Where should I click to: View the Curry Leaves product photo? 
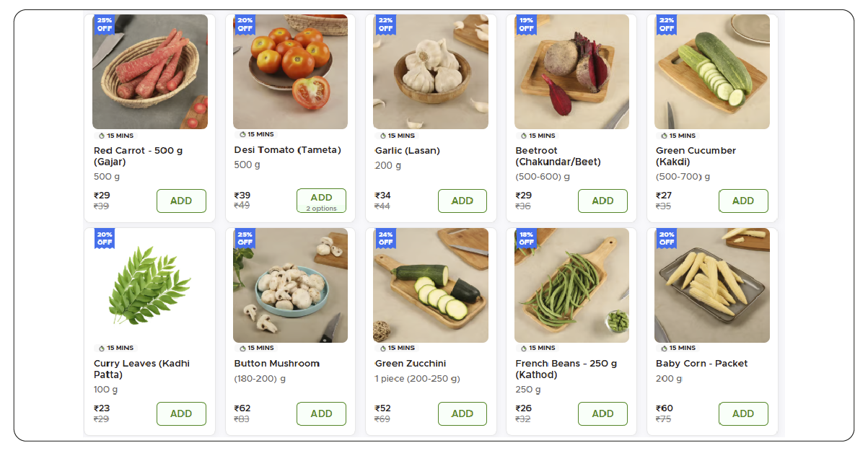coord(150,285)
